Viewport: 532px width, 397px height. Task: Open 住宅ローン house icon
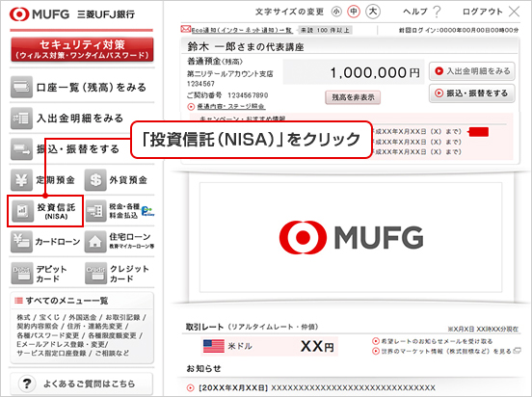95,242
